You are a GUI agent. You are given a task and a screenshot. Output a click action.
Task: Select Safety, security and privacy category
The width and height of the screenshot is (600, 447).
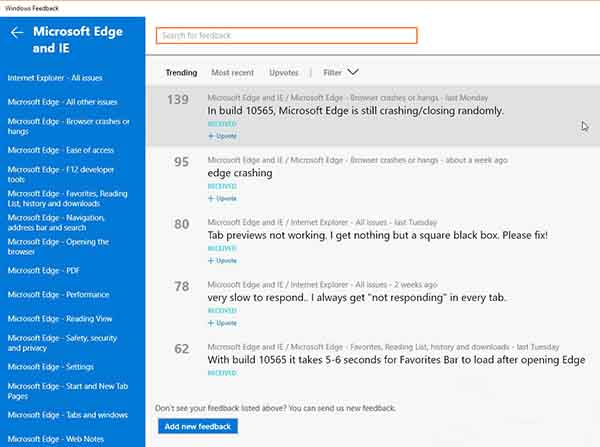pos(62,343)
